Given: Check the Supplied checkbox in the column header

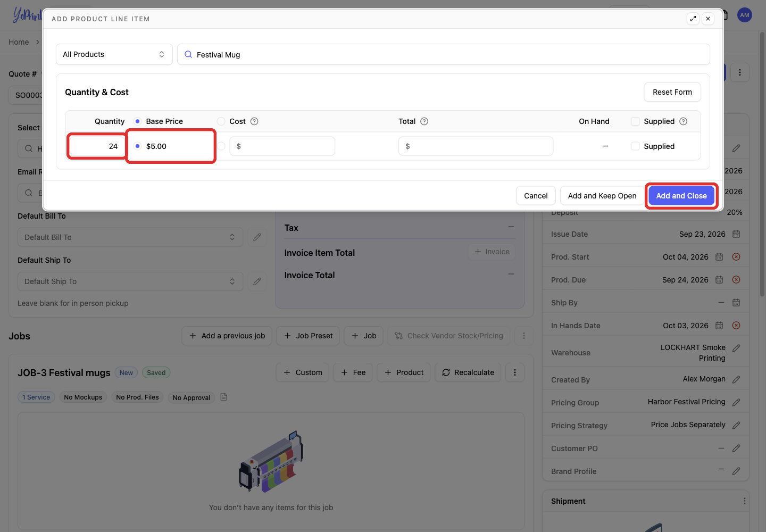Looking at the screenshot, I should pyautogui.click(x=635, y=121).
